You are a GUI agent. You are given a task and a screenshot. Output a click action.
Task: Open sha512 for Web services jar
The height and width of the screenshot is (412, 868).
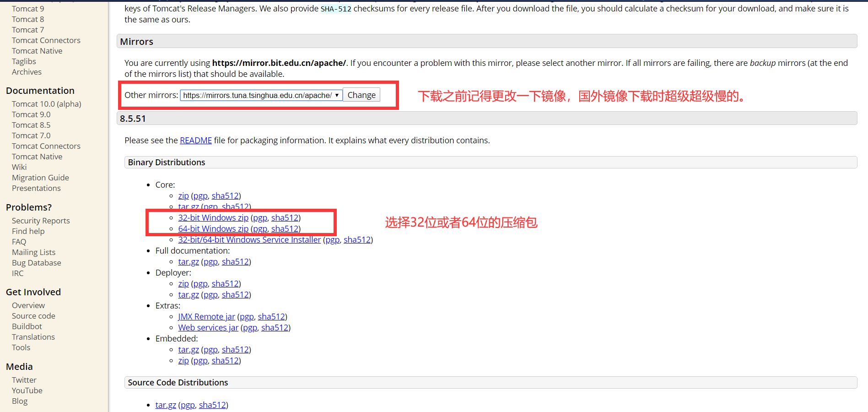coord(275,328)
